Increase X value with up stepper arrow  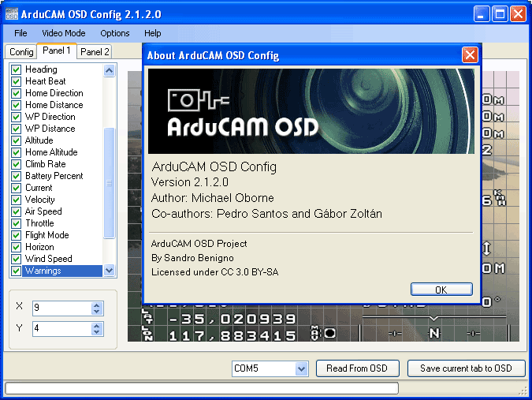(97, 305)
